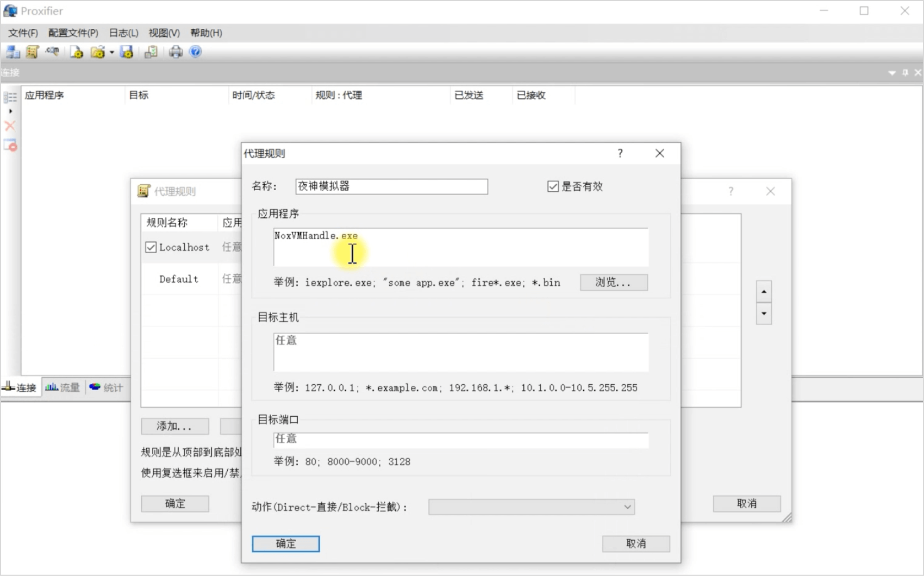924x576 pixels.
Task: Open profile folder icon in toolbar
Action: (98, 52)
